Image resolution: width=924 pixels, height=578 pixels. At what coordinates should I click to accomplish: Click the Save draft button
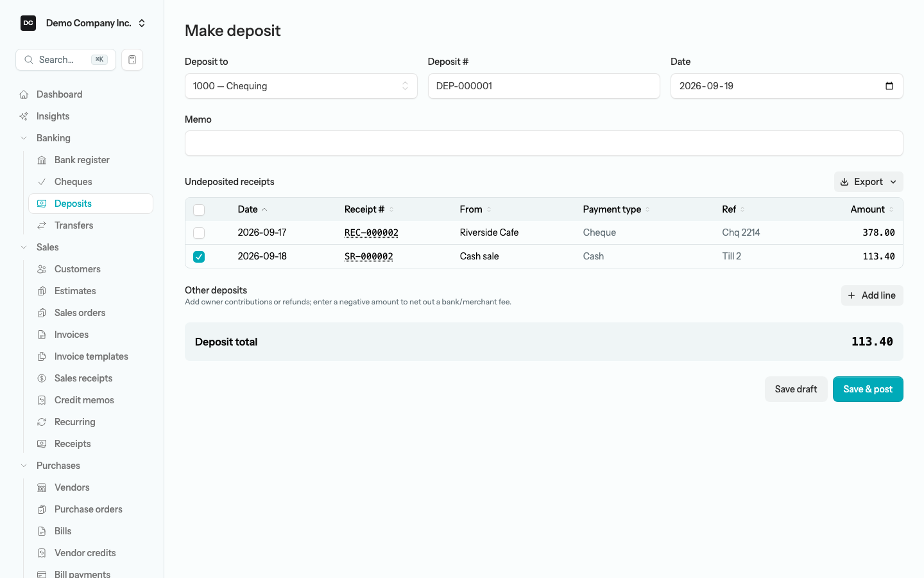[x=796, y=389]
